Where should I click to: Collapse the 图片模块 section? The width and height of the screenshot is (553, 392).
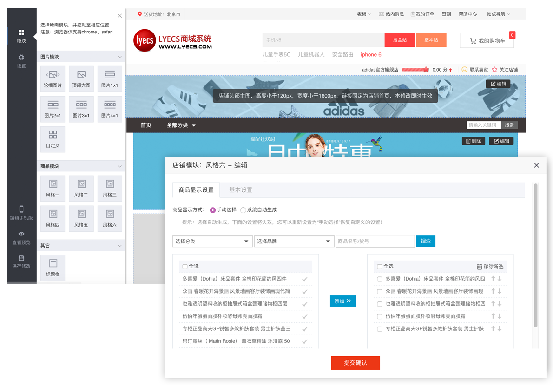pyautogui.click(x=120, y=57)
